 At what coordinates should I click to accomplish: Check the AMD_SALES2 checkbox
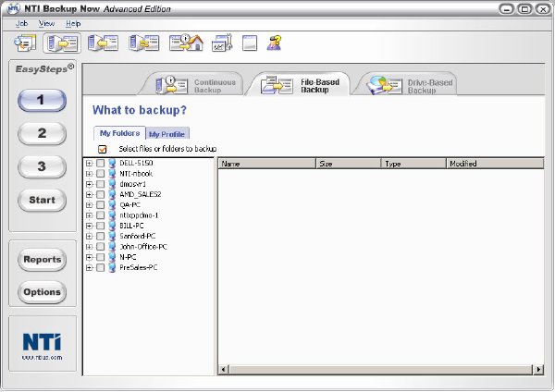pyautogui.click(x=101, y=194)
